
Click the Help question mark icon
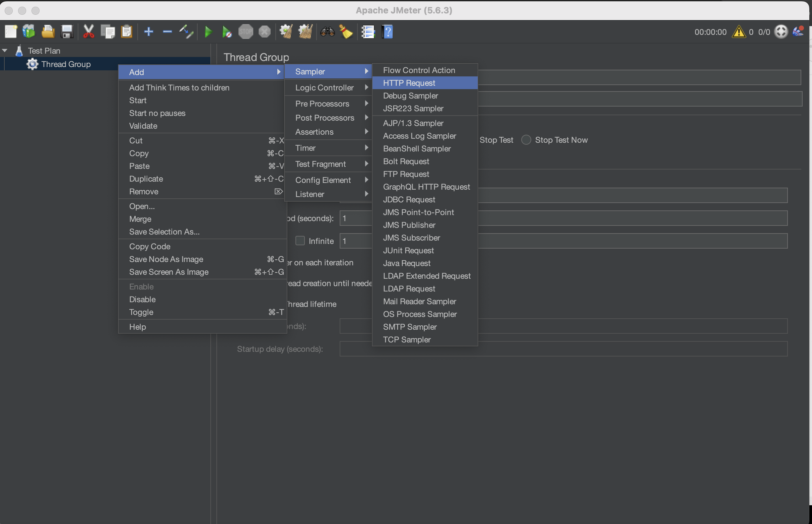(x=388, y=32)
